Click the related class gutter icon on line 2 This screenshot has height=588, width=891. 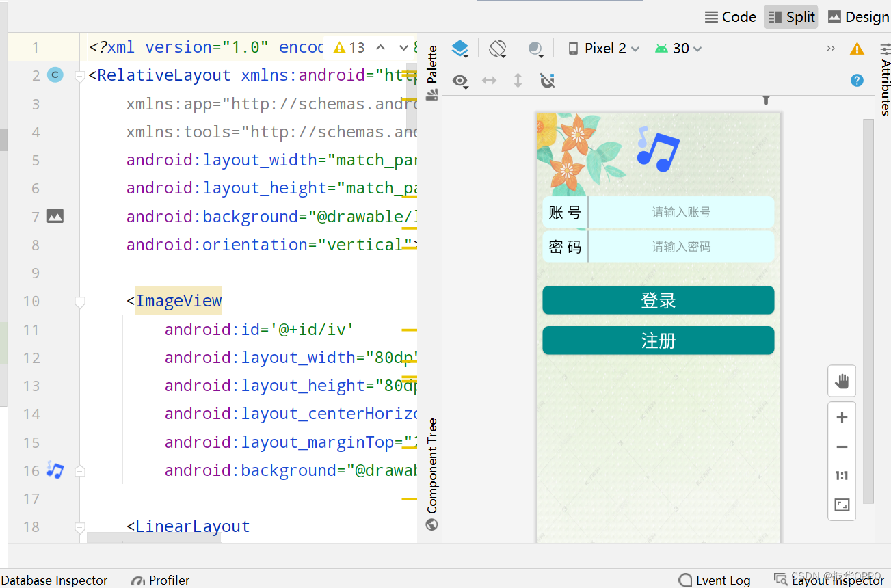click(x=55, y=75)
